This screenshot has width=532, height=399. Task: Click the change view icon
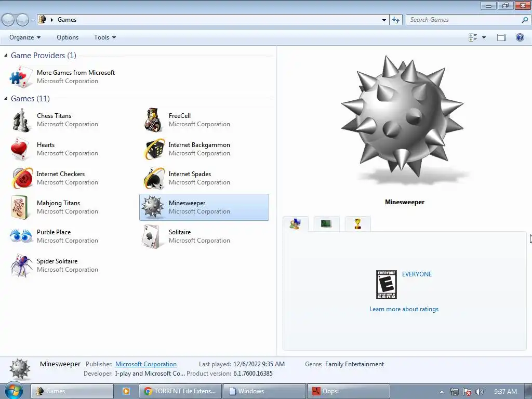(473, 37)
